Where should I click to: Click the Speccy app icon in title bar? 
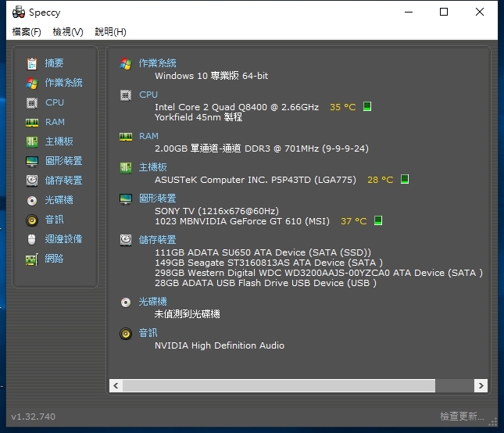click(x=19, y=13)
